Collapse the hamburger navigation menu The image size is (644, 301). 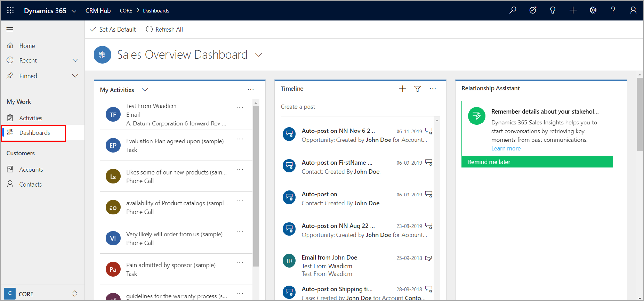10,29
